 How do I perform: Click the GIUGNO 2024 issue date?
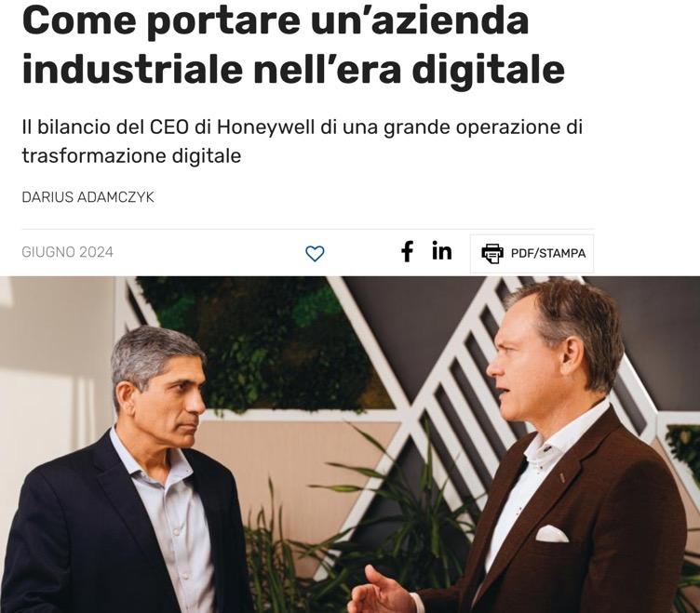(x=67, y=252)
